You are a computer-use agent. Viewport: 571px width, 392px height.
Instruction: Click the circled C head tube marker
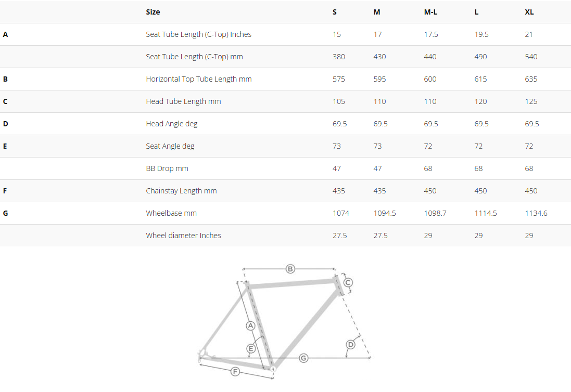pyautogui.click(x=348, y=282)
